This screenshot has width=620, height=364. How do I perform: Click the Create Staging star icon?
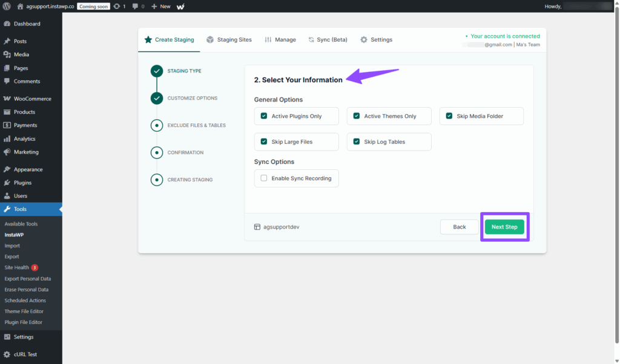[148, 39]
